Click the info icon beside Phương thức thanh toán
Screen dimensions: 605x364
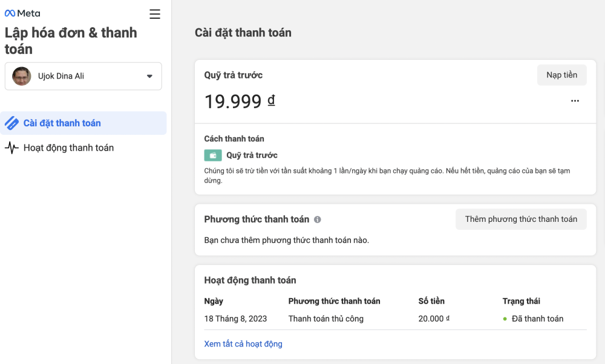point(317,219)
